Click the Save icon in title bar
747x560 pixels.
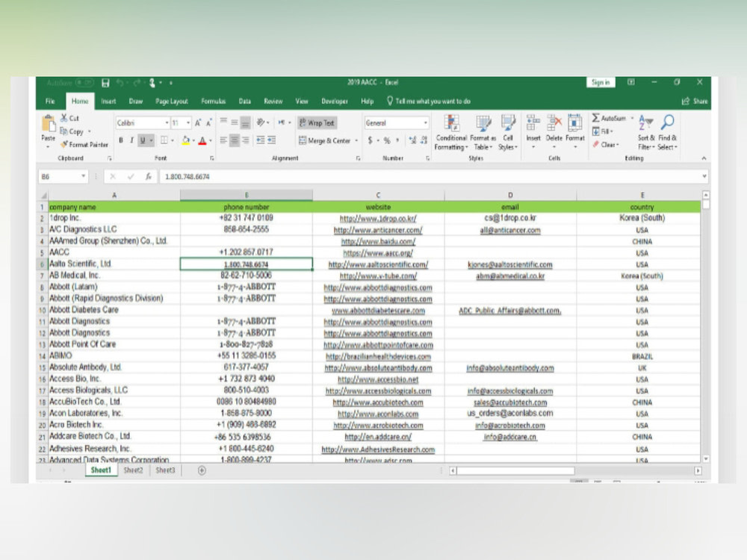click(x=106, y=84)
